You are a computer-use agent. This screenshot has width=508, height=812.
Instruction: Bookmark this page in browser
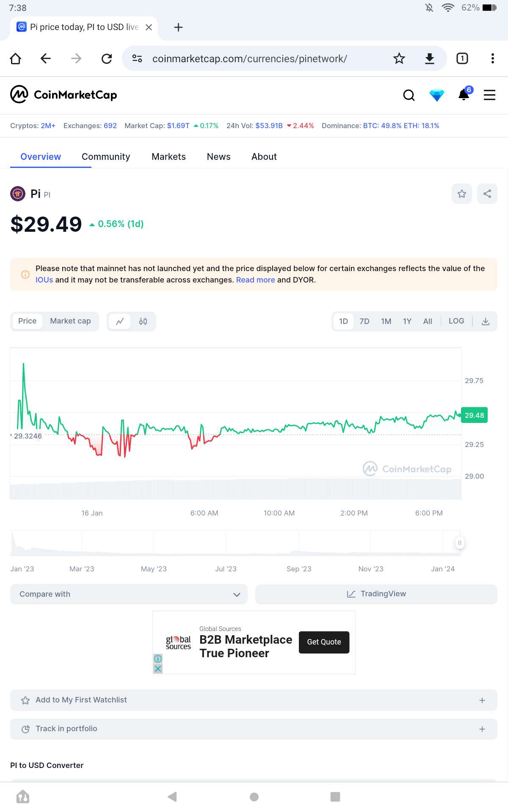(399, 58)
